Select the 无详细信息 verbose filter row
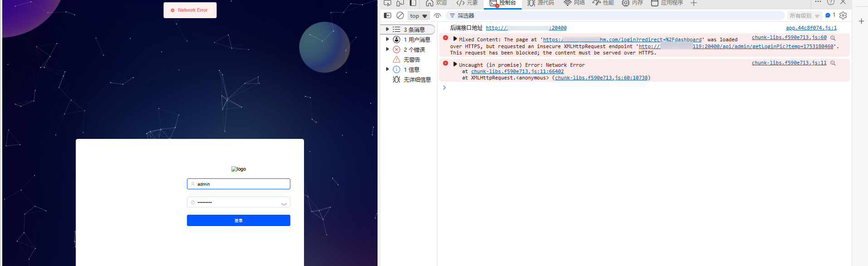Viewport: 868px width, 266px height. [408, 79]
